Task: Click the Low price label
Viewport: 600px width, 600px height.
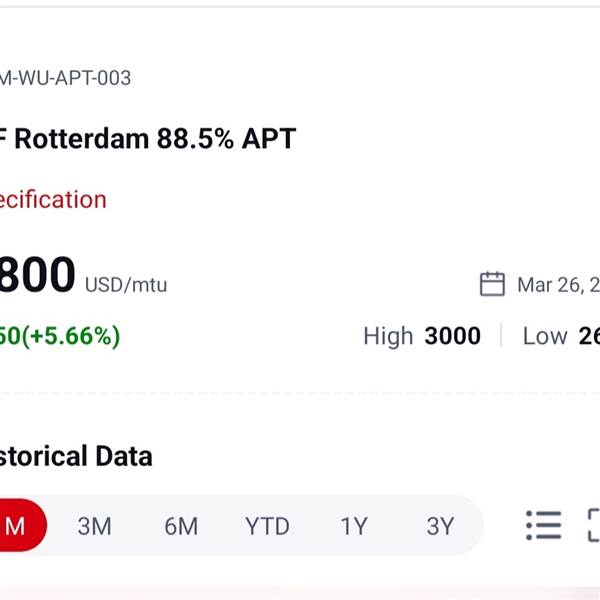Action: click(544, 336)
